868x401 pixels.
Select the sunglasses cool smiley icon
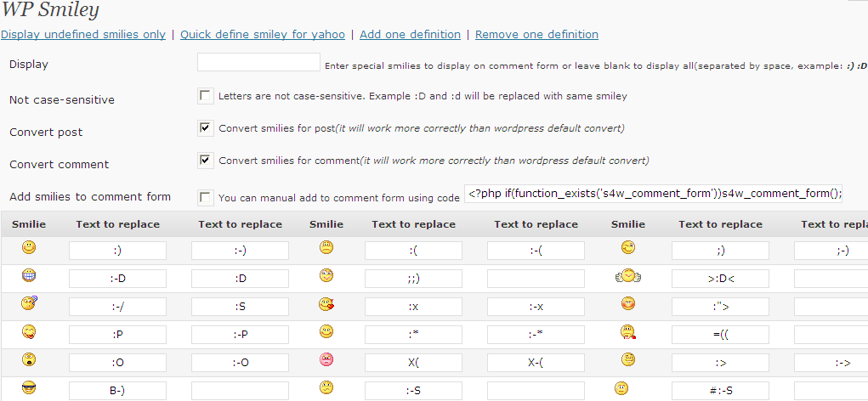29,388
